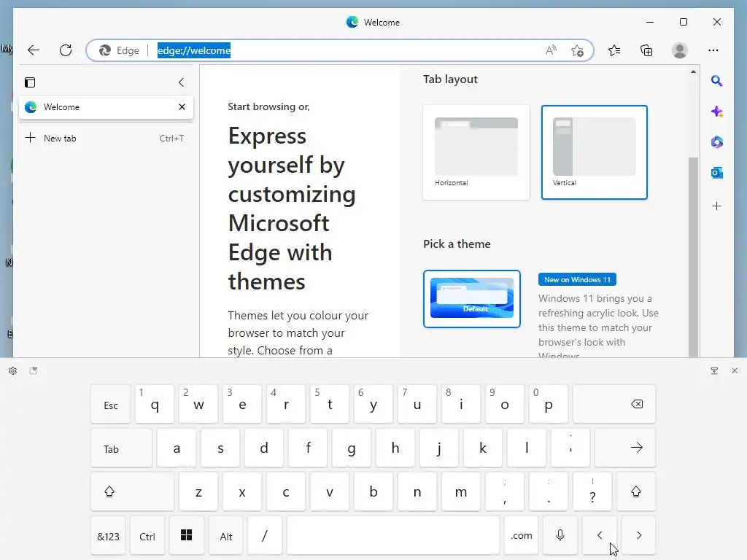Open Outlook sidebar icon

(x=716, y=172)
